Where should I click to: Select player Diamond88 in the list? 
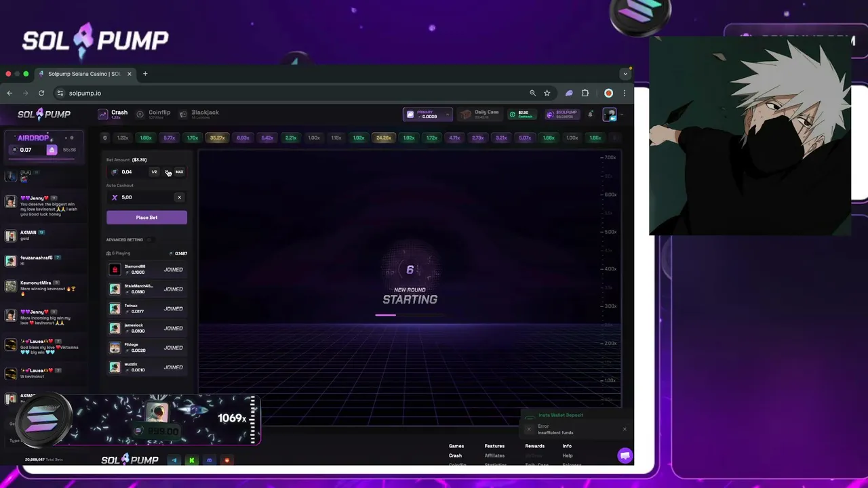pyautogui.click(x=146, y=270)
